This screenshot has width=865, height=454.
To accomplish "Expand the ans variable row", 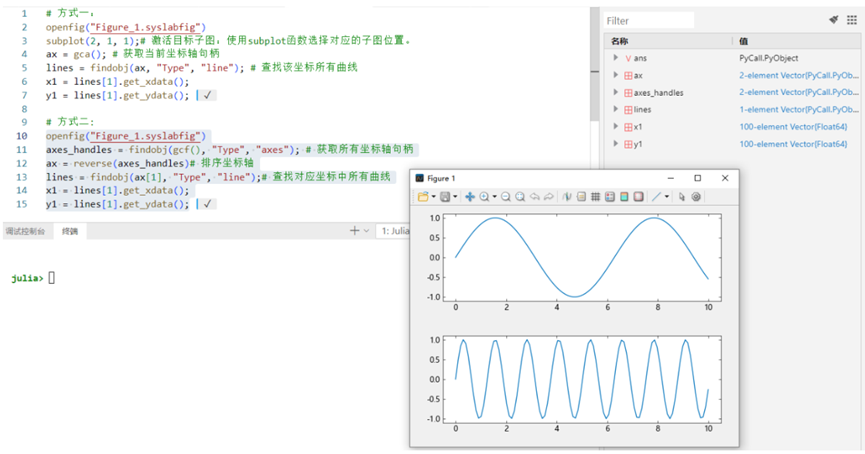I will pos(616,57).
